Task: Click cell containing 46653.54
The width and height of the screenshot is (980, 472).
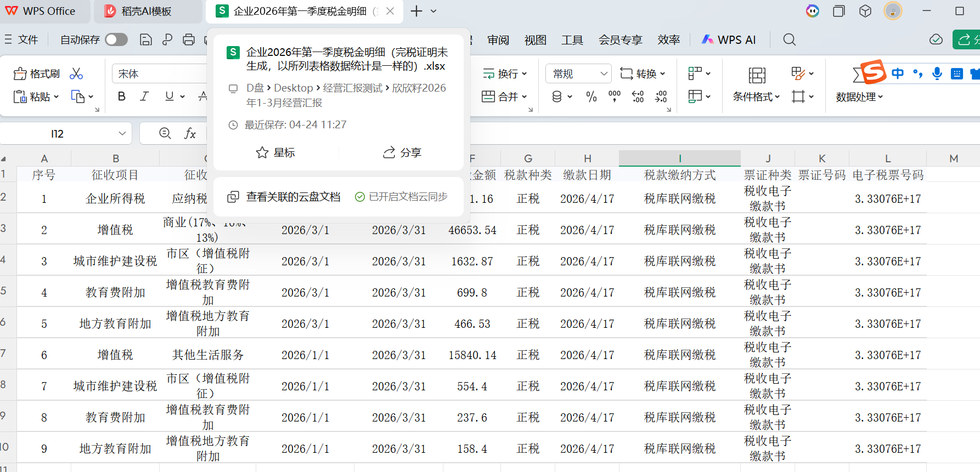Action: tap(472, 230)
